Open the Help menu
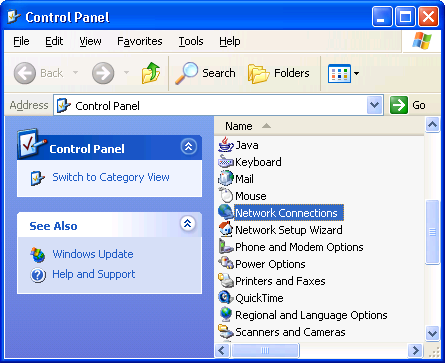The width and height of the screenshot is (445, 363). tap(230, 41)
